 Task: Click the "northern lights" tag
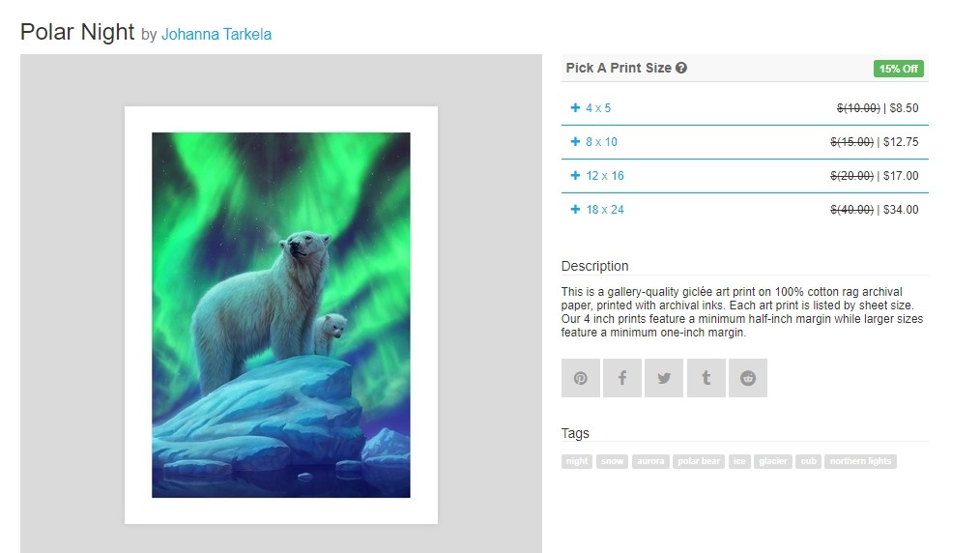coord(860,461)
